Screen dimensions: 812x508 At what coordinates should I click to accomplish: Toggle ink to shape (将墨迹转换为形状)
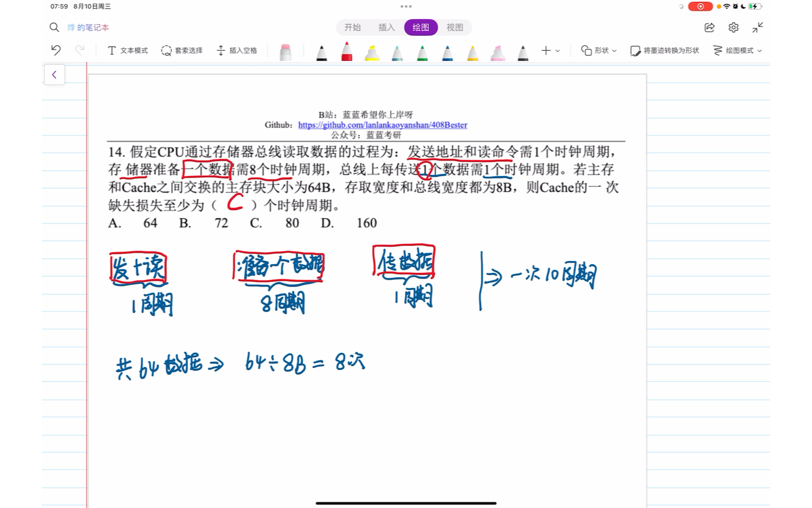(x=665, y=50)
